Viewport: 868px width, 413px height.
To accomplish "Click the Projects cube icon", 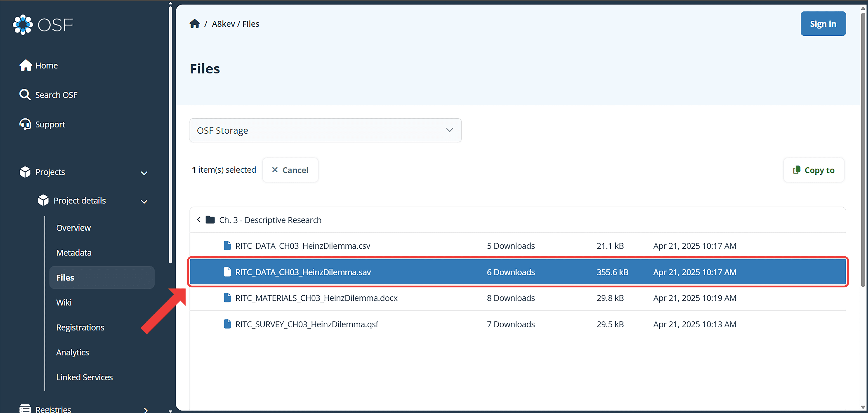I will pyautogui.click(x=25, y=172).
